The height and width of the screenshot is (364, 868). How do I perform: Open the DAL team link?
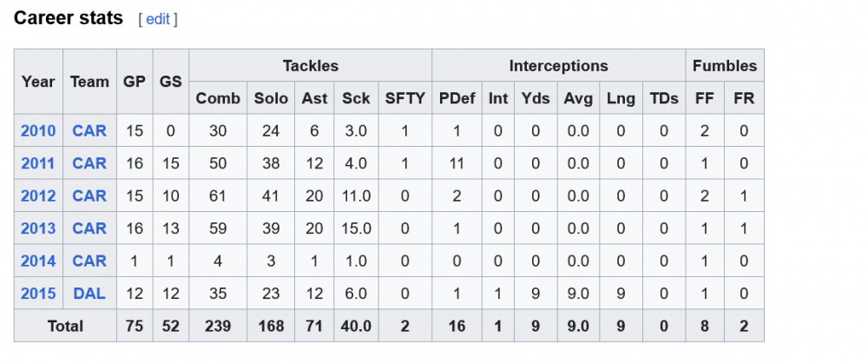(x=89, y=294)
